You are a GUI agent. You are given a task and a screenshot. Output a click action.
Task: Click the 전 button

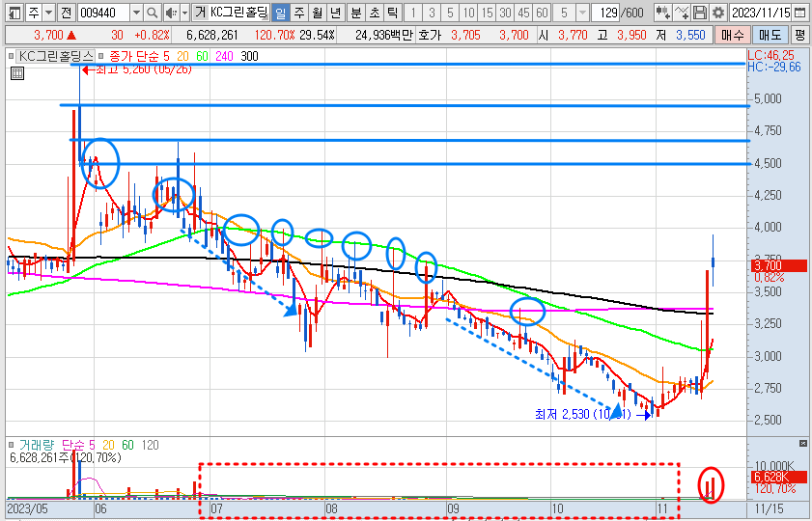point(66,13)
